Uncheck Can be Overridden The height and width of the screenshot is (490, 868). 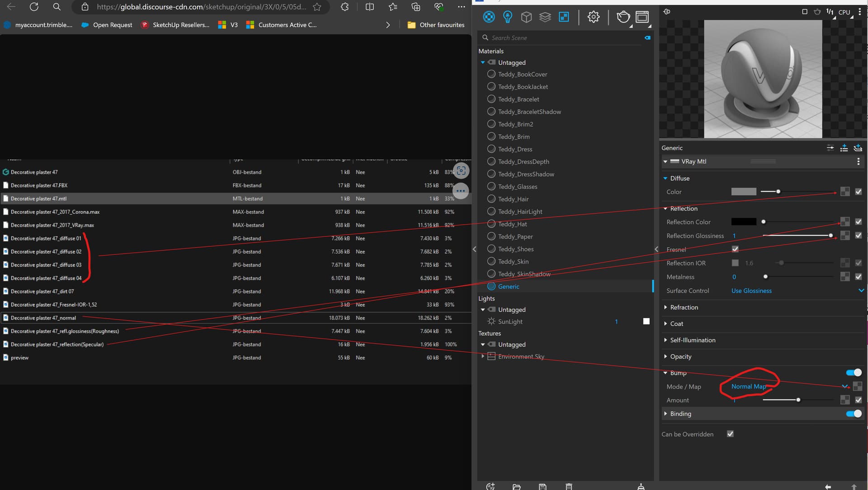tap(730, 434)
